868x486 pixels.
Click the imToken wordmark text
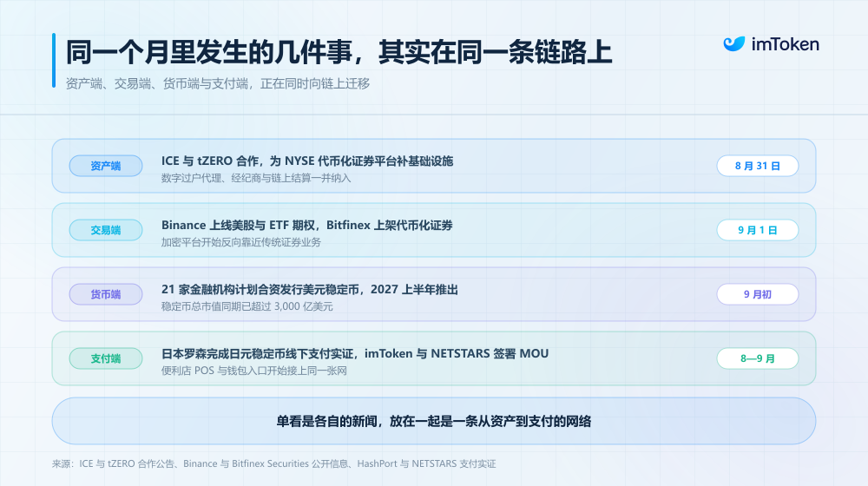tap(785, 44)
